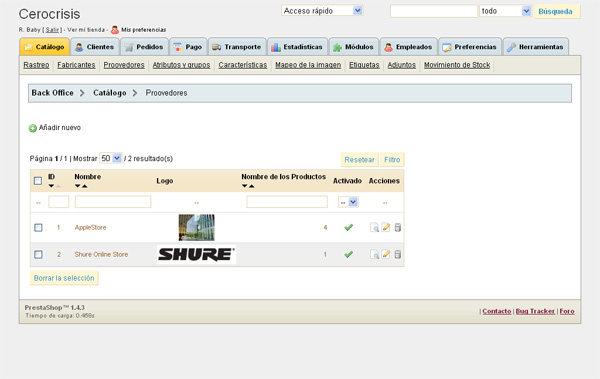This screenshot has width=600, height=379.
Task: Open the Catálogo tab
Action: pos(44,47)
